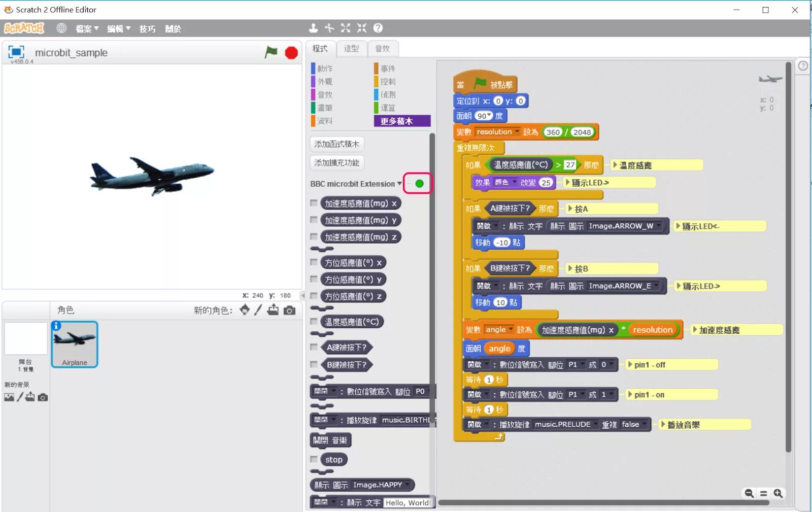Select the 運算 operators category
This screenshot has width=812, height=512.
coord(388,108)
